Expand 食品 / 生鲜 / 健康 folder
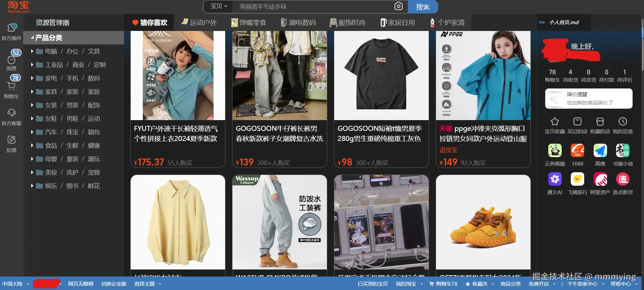 tap(32, 145)
